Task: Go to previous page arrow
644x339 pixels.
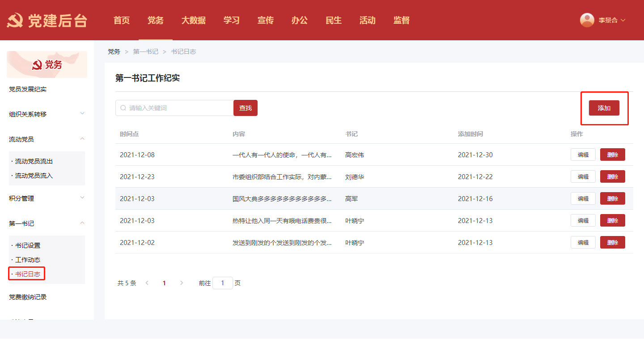Action: click(x=147, y=283)
